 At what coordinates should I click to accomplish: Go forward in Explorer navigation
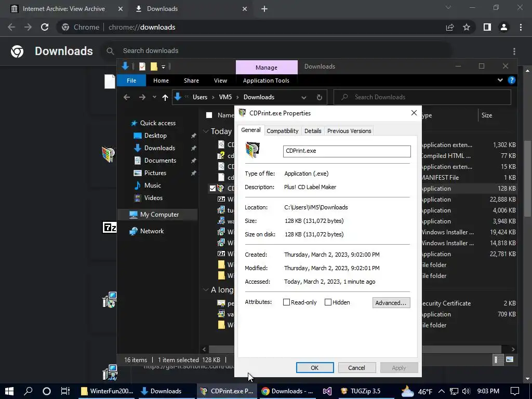(142, 97)
